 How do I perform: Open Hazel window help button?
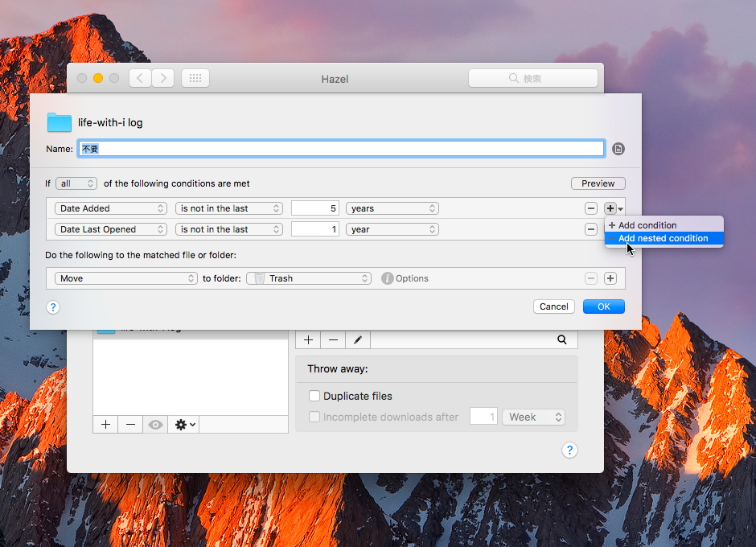click(569, 450)
